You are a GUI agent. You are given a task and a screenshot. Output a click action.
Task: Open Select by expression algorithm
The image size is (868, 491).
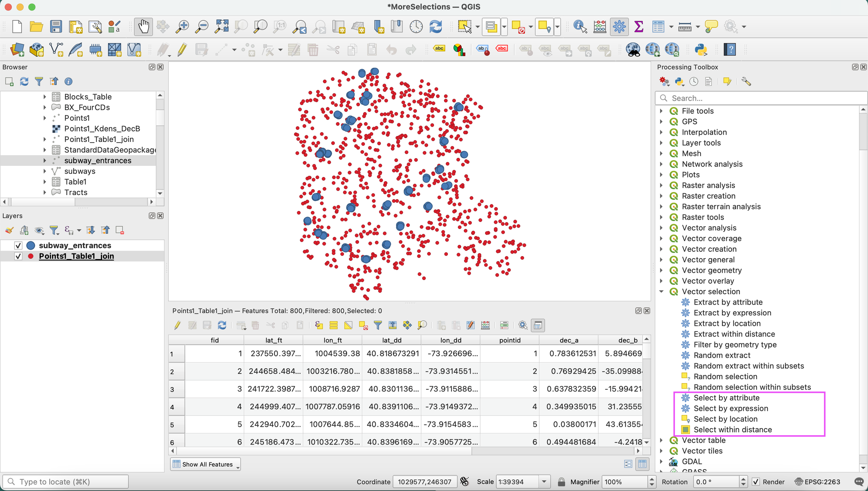click(x=731, y=408)
